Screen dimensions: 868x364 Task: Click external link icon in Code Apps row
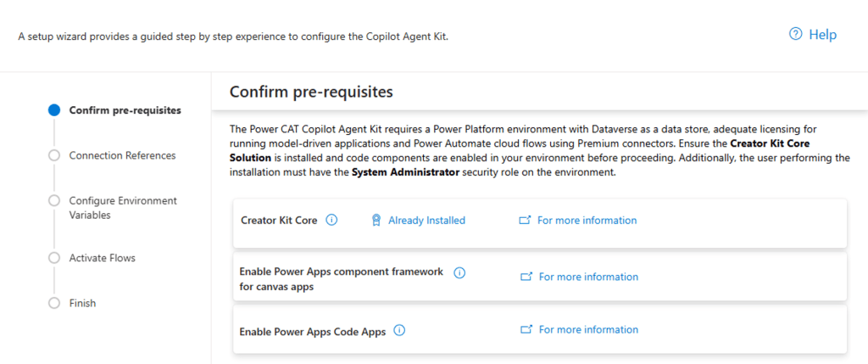(526, 330)
